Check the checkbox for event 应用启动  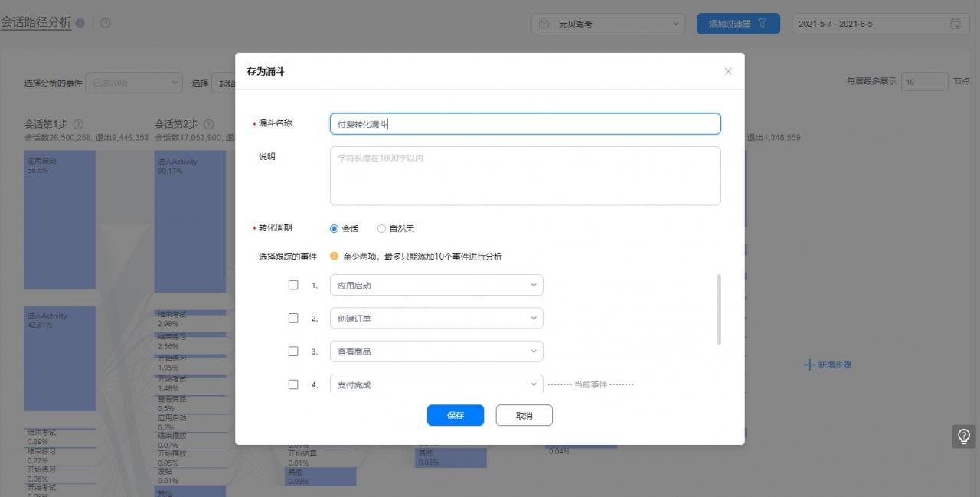(293, 284)
